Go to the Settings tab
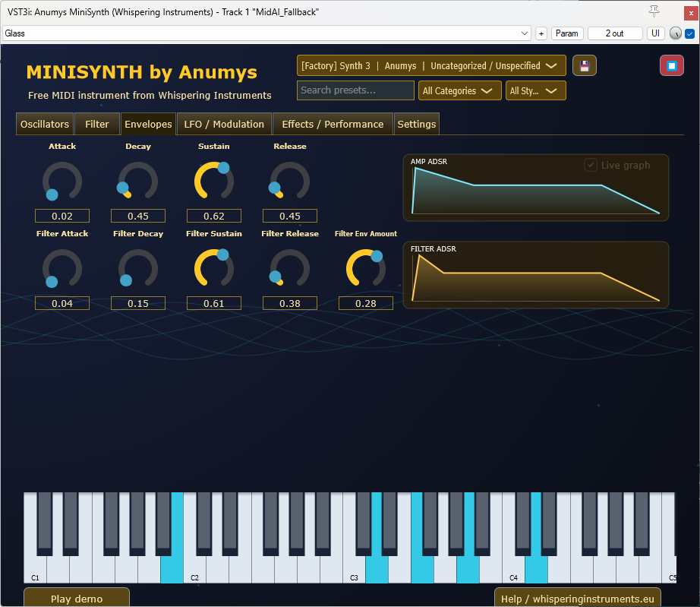This screenshot has width=700, height=607. 417,124
